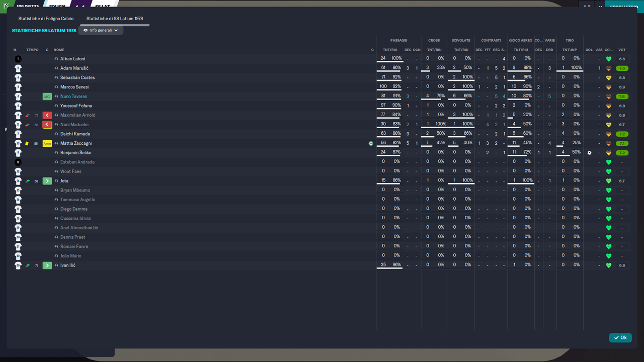644x362 pixels.
Task: Select the Statistiche di SS Latium 1978 tab
Action: (115, 19)
